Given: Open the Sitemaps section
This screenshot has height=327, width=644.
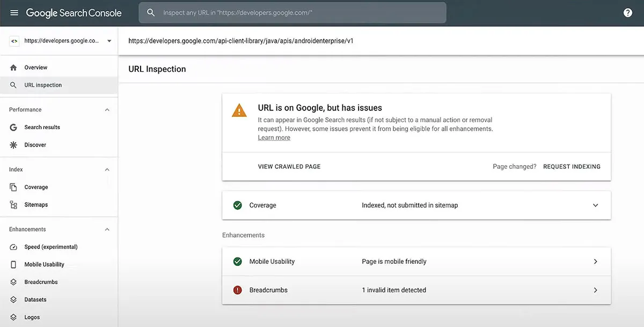Looking at the screenshot, I should click(x=13, y=204).
